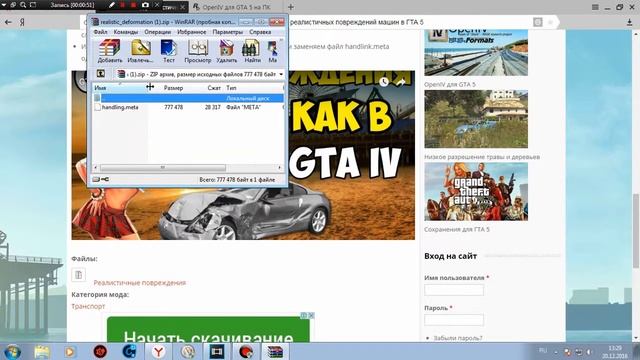The width and height of the screenshot is (640, 360).
Task: Click the Удалить (Delete) icon in WinRAR
Action: pyautogui.click(x=227, y=51)
